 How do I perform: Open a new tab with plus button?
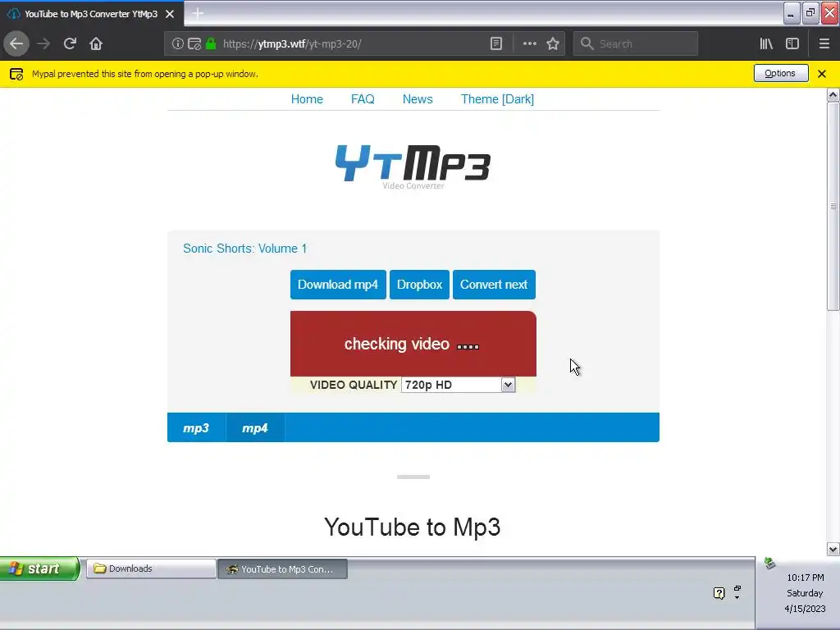[x=198, y=13]
